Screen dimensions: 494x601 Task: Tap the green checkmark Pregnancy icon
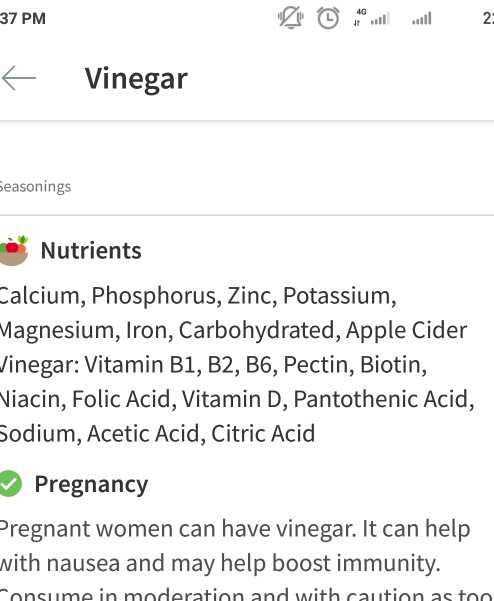10,483
